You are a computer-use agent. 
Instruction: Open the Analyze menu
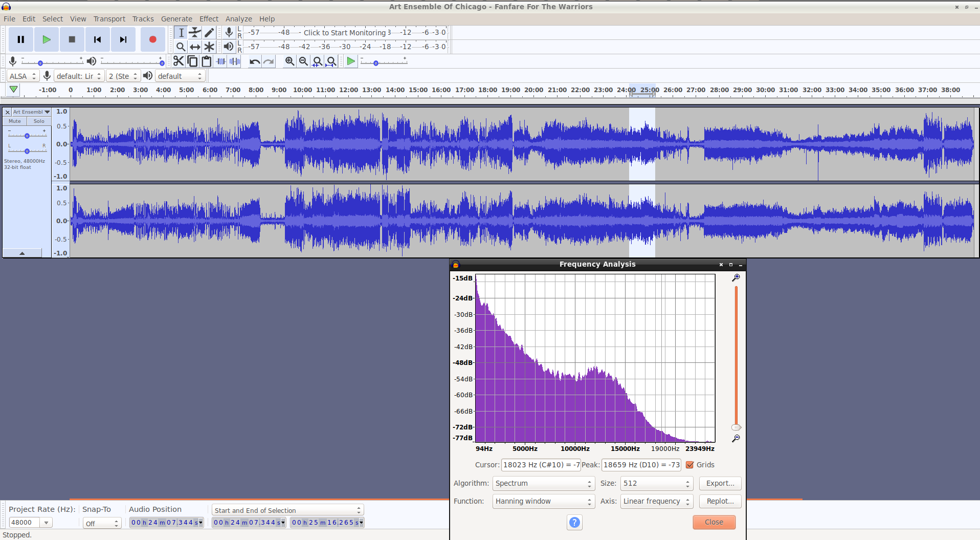tap(239, 19)
